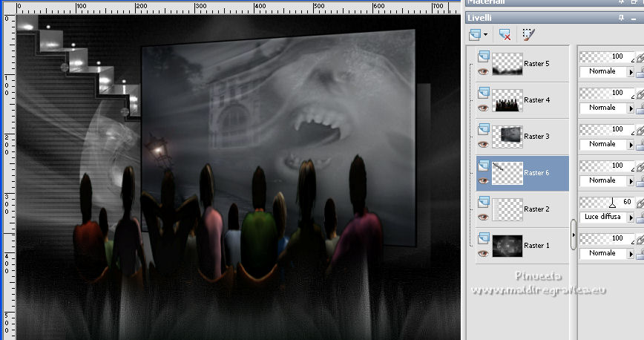Click the Raster 2 opacity slider at 60
The image size is (644, 340).
click(x=607, y=202)
